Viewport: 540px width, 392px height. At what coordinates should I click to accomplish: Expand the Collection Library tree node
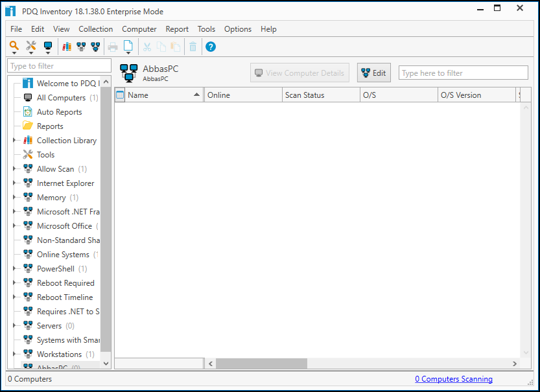14,140
